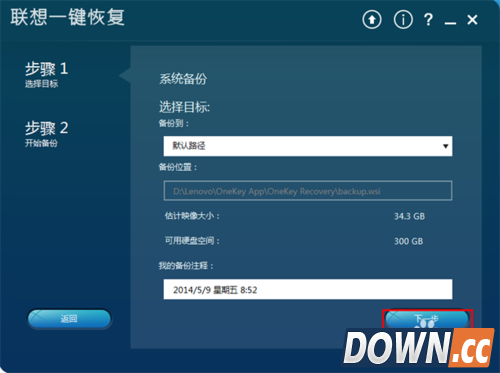Screen dimensions: 500x373
Task: Click the 联想一键恢复 title text
Action: tap(68, 17)
